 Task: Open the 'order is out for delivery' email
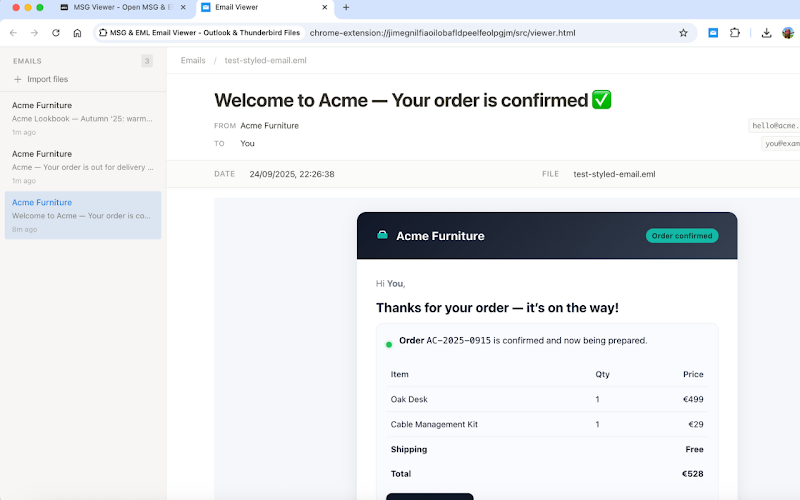pyautogui.click(x=82, y=160)
